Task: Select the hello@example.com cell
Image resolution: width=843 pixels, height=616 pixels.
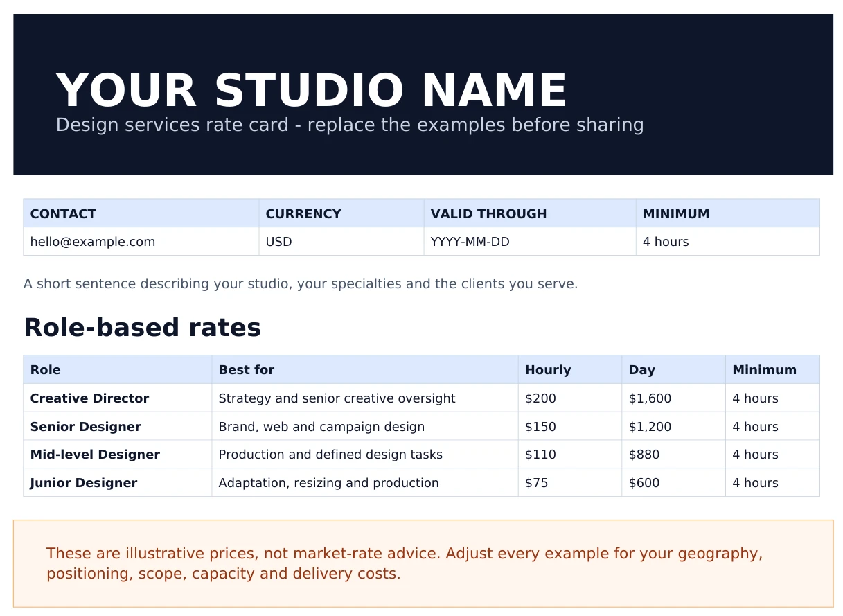Action: (141, 242)
